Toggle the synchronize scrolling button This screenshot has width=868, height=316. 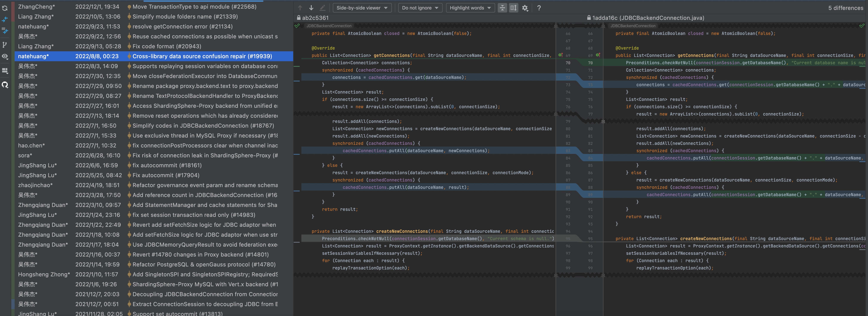[x=513, y=8]
